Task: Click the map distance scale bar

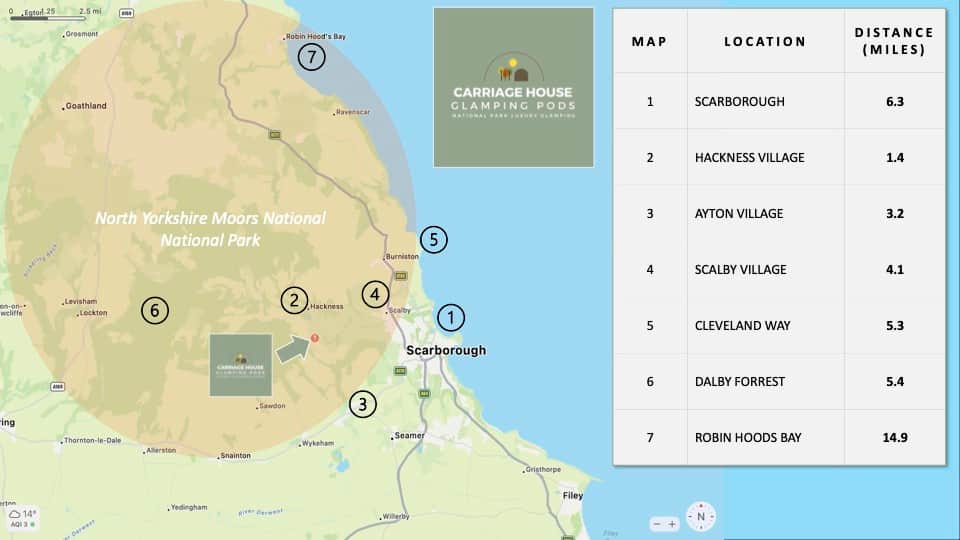Action: pos(47,18)
